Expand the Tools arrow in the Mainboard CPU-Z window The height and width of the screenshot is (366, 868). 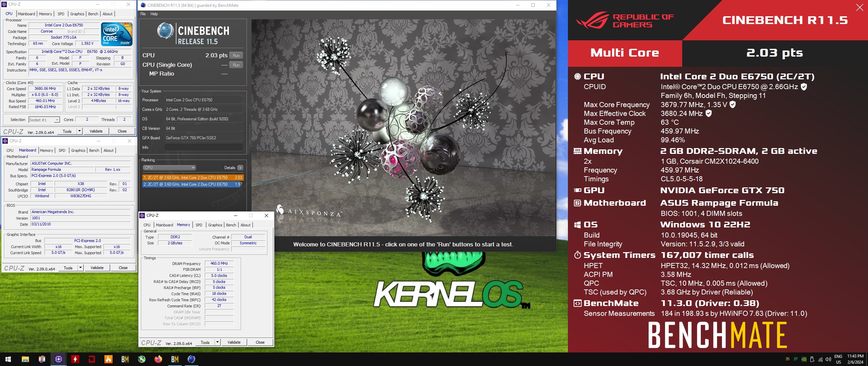pos(80,268)
